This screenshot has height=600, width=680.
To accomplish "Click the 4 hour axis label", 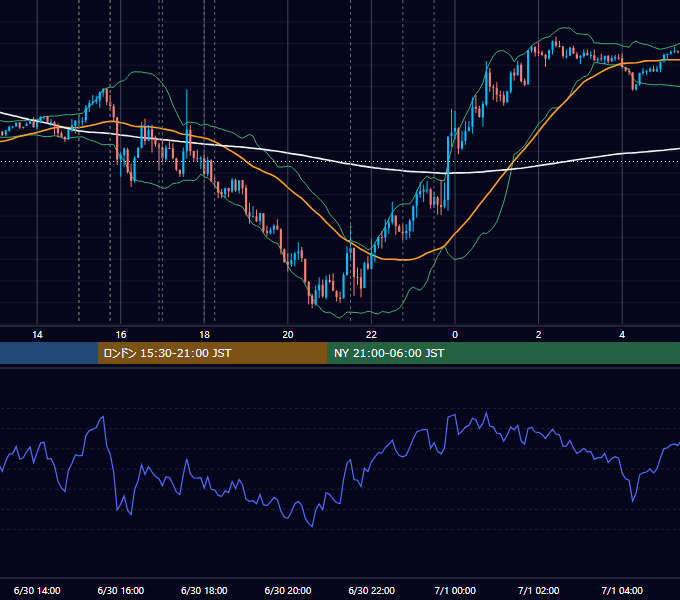I will click(x=622, y=335).
